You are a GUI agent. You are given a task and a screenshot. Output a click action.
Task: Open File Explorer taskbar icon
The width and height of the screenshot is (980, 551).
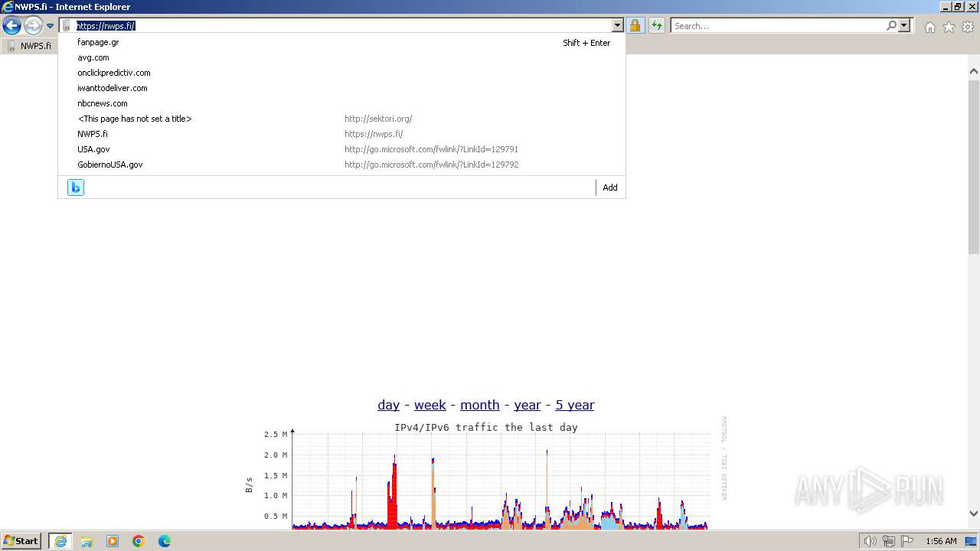(87, 541)
